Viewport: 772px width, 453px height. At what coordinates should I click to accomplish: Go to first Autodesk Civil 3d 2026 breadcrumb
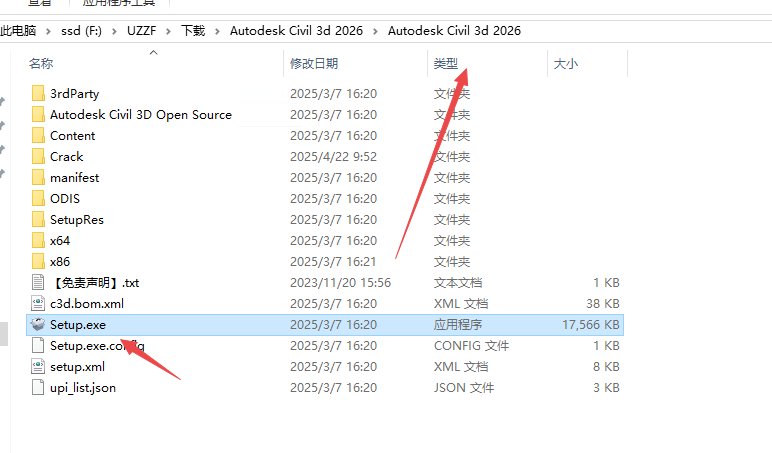click(x=296, y=31)
